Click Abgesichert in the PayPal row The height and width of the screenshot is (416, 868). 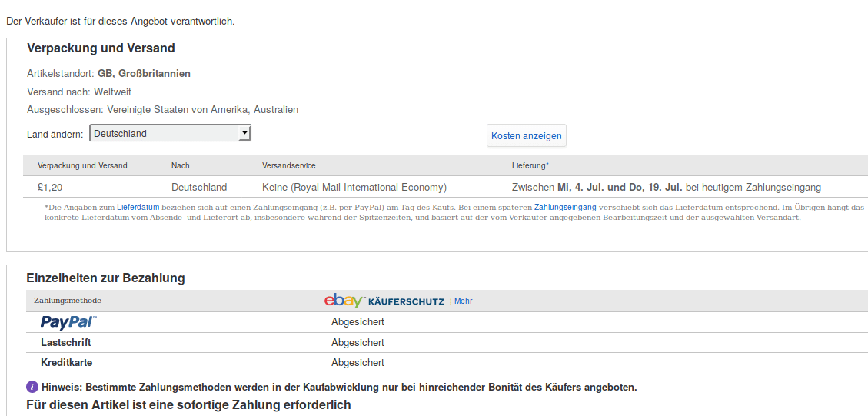coord(358,322)
